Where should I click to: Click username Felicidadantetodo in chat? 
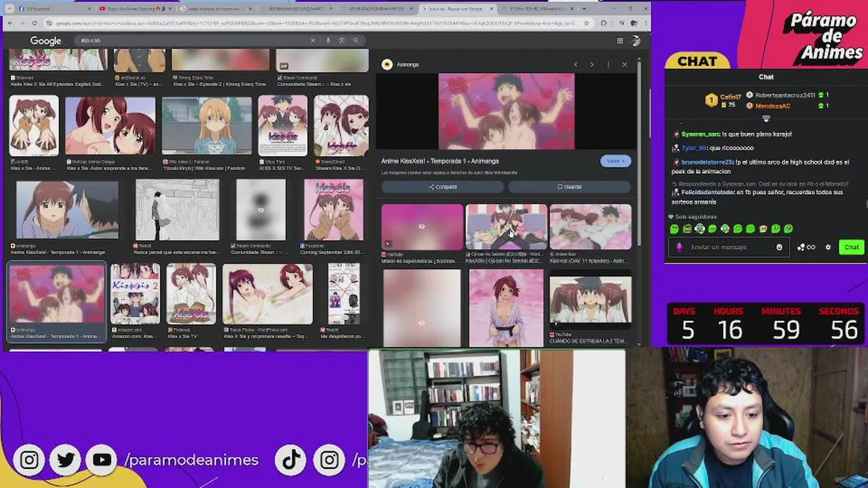tap(708, 192)
